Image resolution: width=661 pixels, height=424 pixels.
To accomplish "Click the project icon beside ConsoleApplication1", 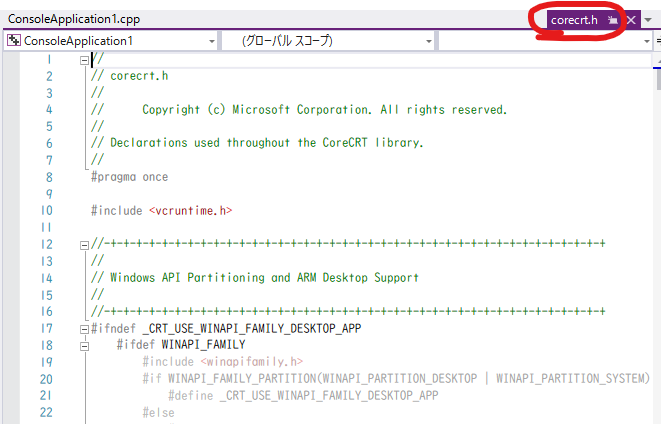I will (14, 41).
